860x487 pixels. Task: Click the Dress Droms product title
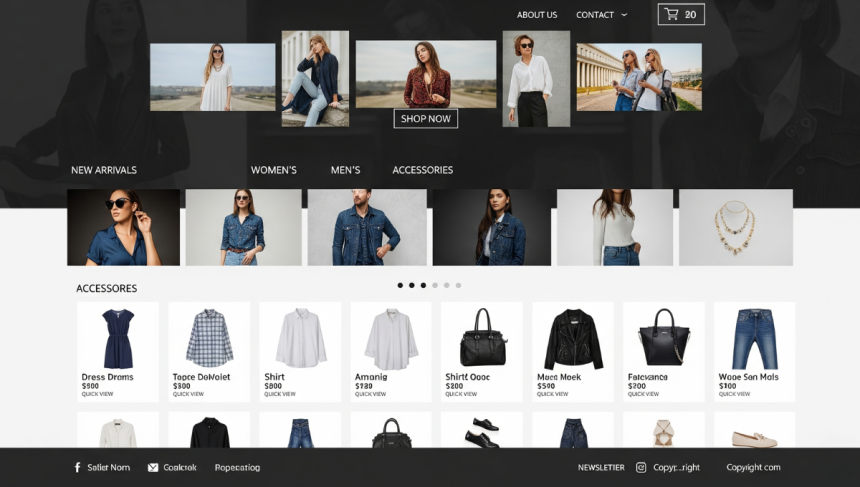click(x=107, y=377)
